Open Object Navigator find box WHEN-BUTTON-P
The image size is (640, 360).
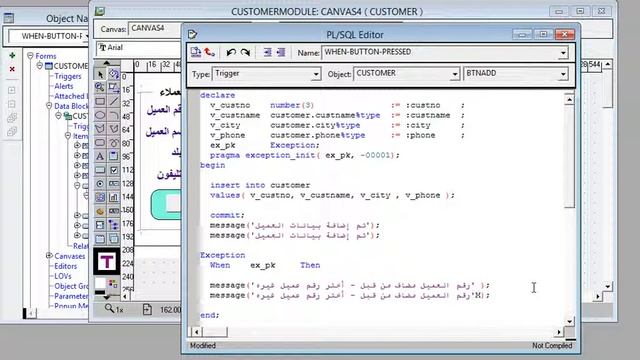49,36
